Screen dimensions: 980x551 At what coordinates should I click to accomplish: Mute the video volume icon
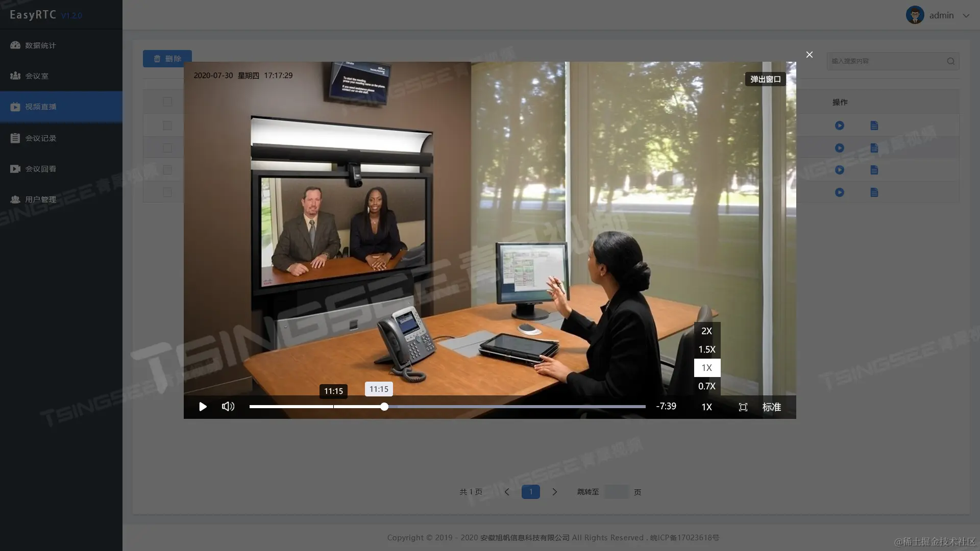228,407
